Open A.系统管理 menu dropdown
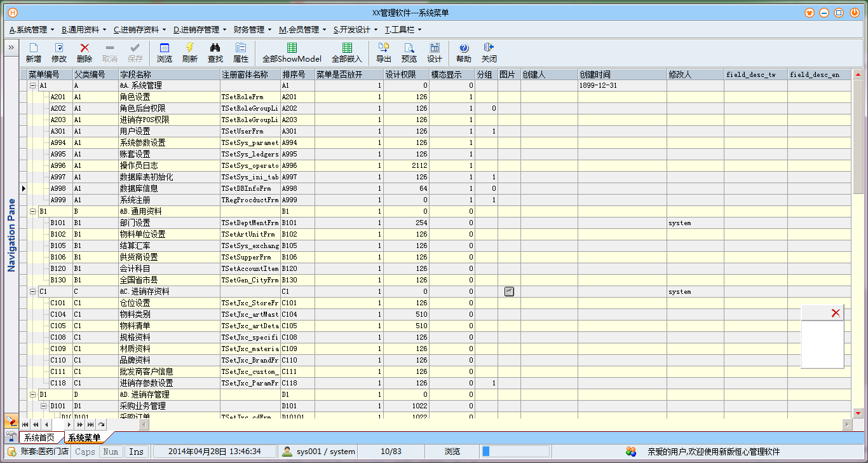This screenshot has height=463, width=868. [x=31, y=29]
